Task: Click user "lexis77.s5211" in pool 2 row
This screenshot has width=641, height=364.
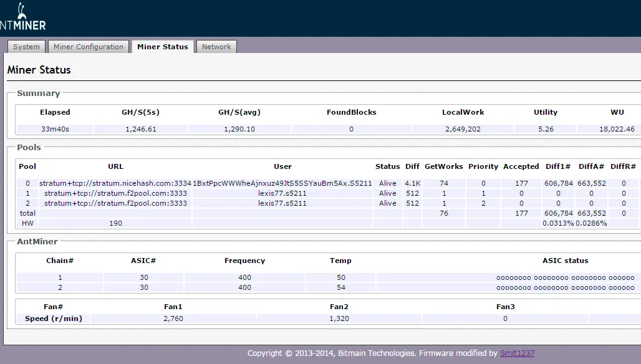Action: pyautogui.click(x=282, y=203)
